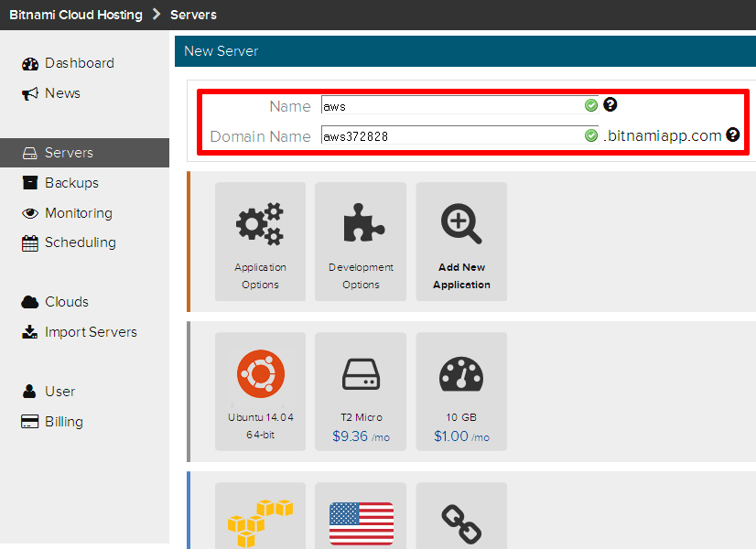The height and width of the screenshot is (549, 756).
Task: Click green validation checkmark in Domain Name field
Action: click(591, 135)
